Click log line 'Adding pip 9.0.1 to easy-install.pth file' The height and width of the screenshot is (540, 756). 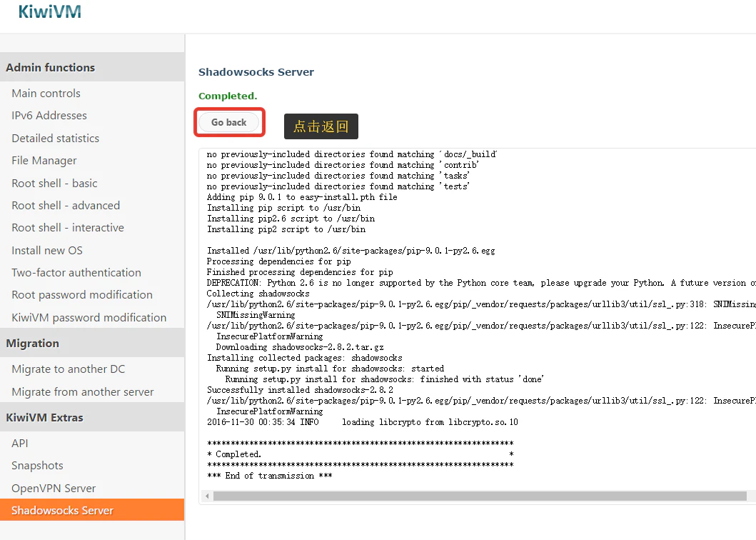[x=302, y=197]
